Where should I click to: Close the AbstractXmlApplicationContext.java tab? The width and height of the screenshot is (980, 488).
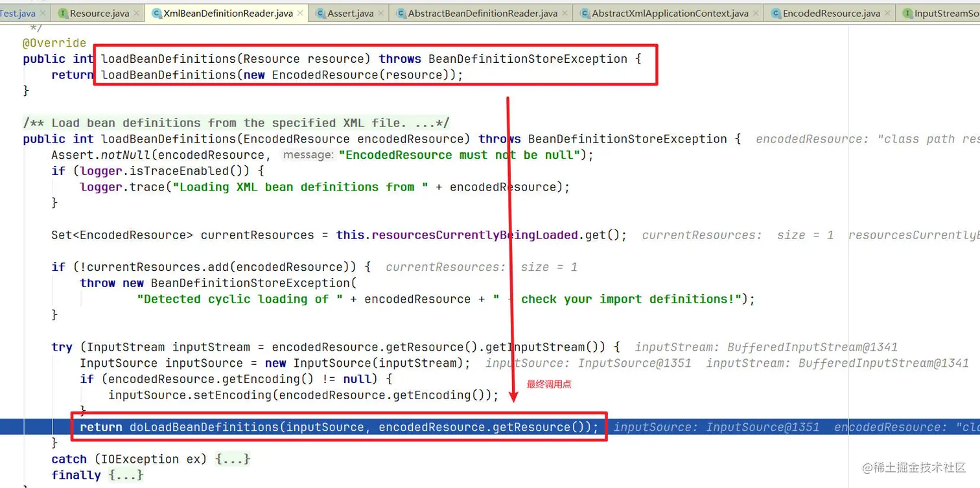pyautogui.click(x=756, y=13)
